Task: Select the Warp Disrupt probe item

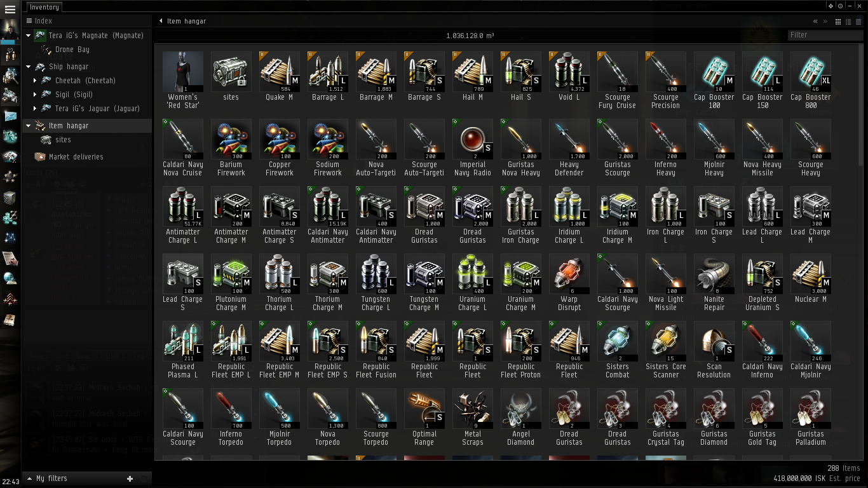Action: click(x=569, y=282)
